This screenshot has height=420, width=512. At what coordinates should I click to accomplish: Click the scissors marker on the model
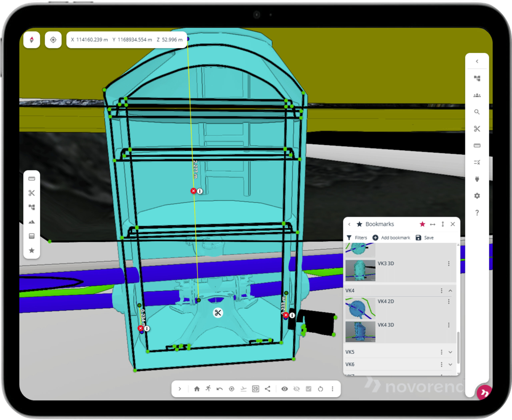pos(218,313)
